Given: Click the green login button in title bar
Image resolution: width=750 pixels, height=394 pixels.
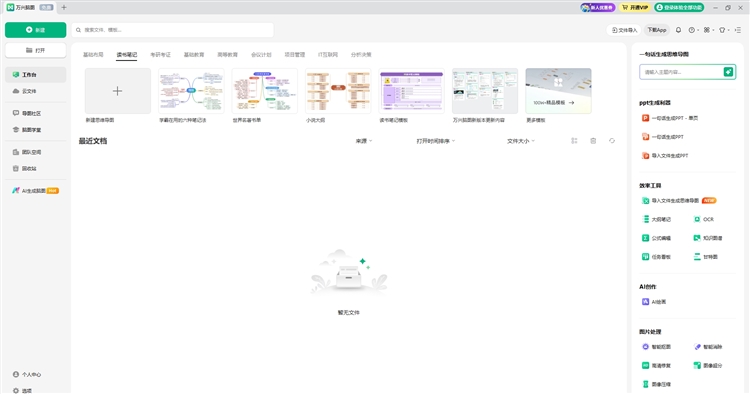Looking at the screenshot, I should click(x=679, y=8).
